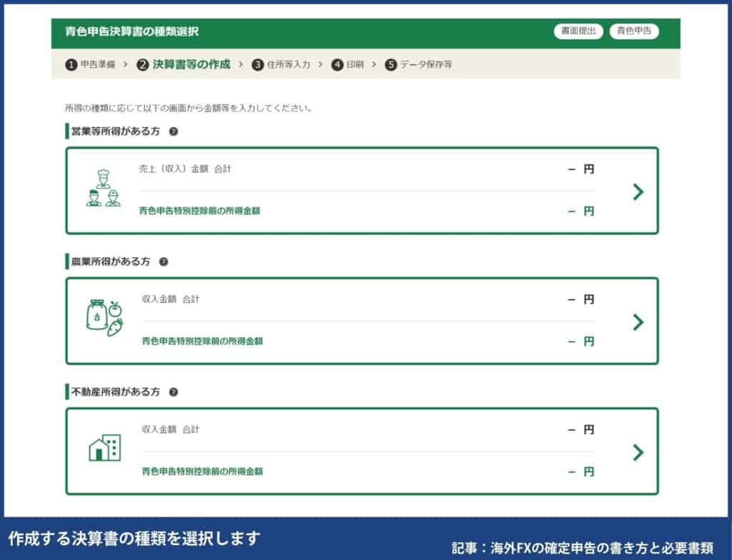
Task: Click the 書面提出 badge
Action: (578, 31)
